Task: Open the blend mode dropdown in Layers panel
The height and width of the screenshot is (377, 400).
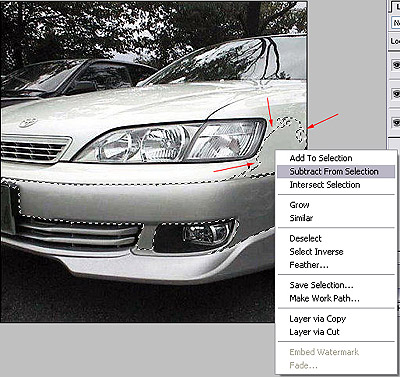Action: point(396,23)
